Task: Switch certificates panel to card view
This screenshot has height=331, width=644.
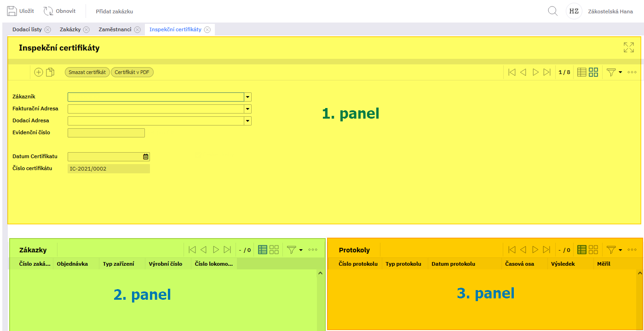Action: pos(593,72)
